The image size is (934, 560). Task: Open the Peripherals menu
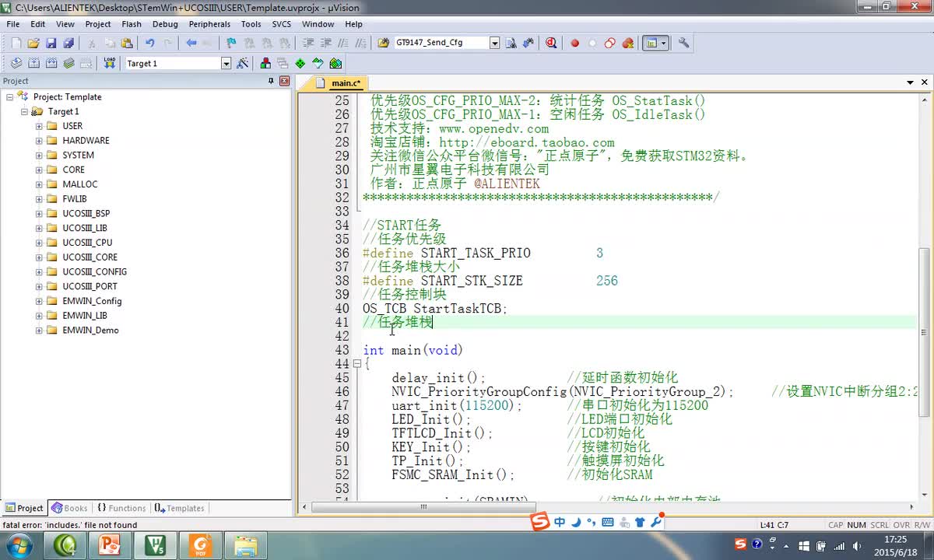pos(209,24)
